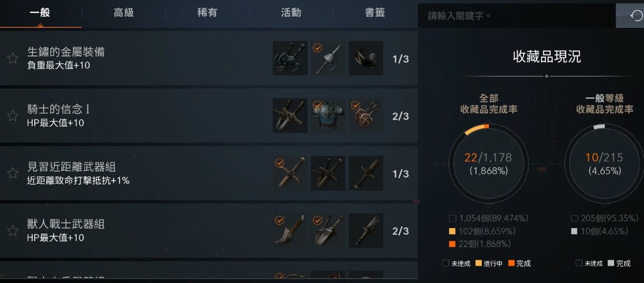Open the 書籤 bookmarks tab

pyautogui.click(x=375, y=13)
